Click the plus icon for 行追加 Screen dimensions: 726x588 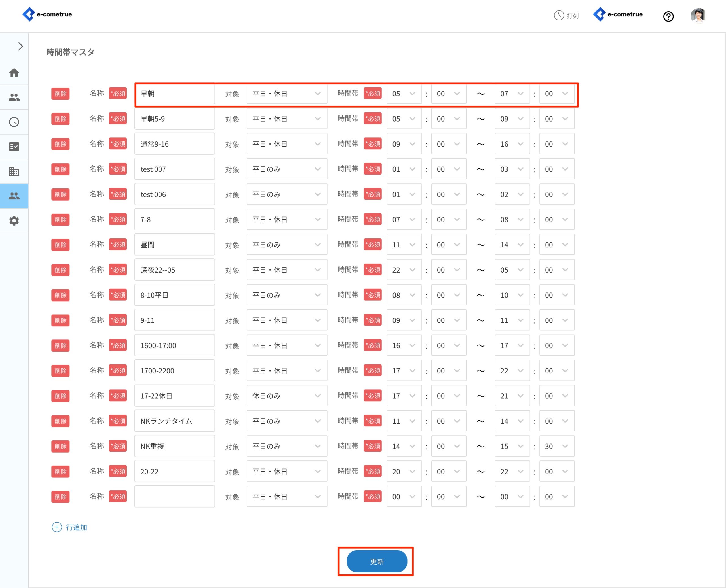point(57,527)
